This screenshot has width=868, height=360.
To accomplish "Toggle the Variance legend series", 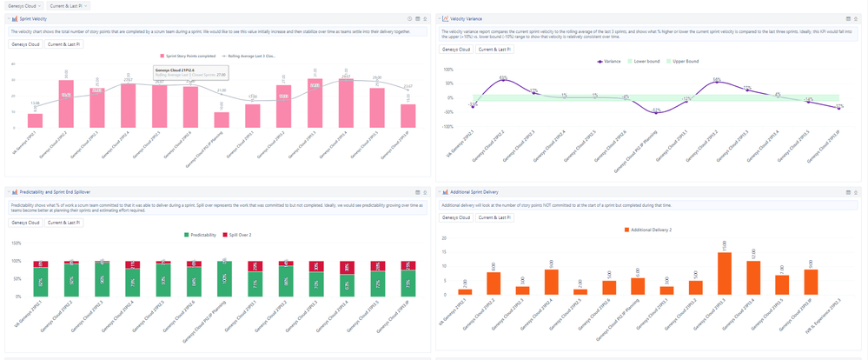I will point(609,62).
